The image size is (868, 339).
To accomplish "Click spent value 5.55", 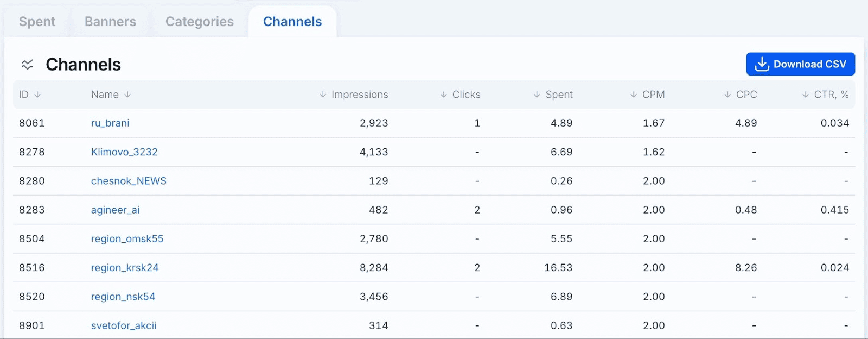I will coord(561,239).
